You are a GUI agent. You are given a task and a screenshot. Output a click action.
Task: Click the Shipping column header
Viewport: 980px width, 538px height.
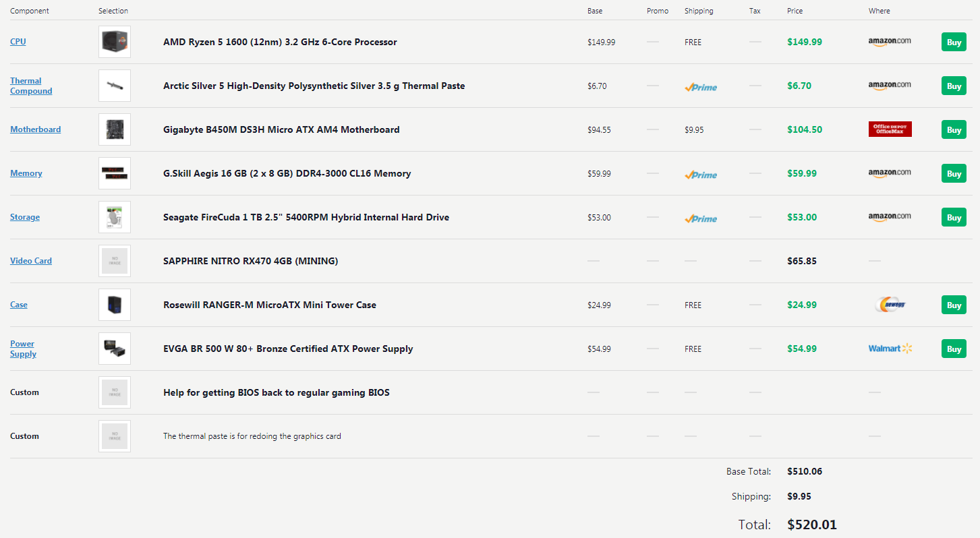point(699,11)
